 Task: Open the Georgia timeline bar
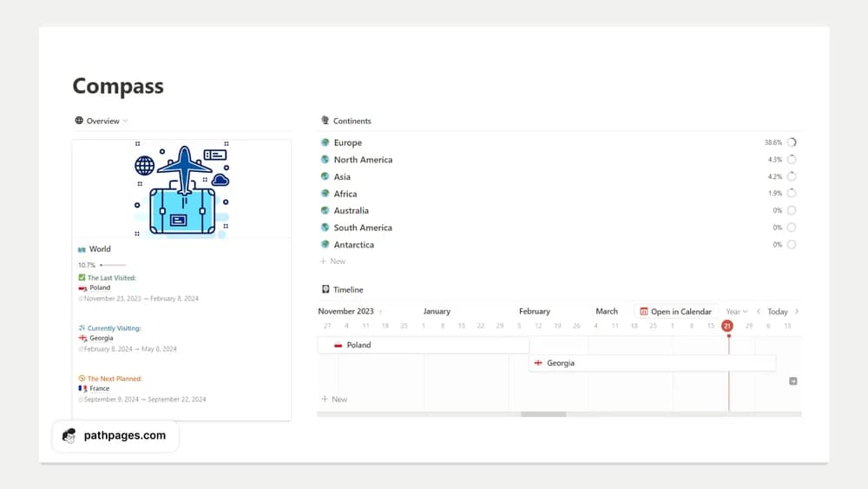652,363
